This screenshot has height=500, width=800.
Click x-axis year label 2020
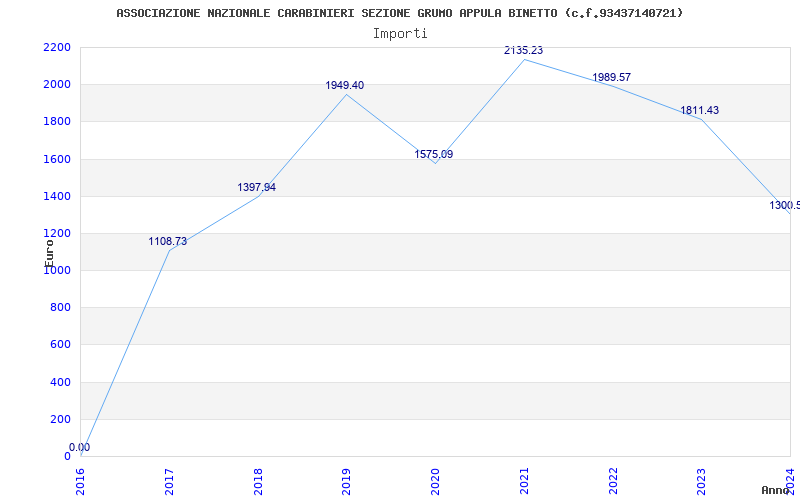coord(436,481)
